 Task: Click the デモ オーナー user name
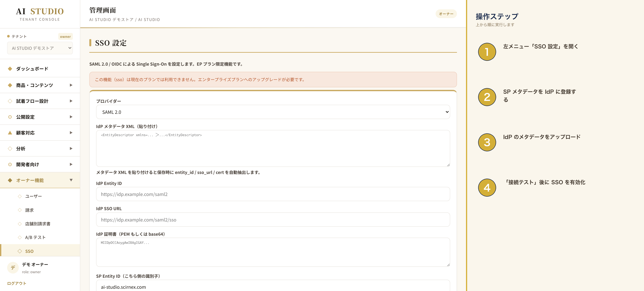coord(35,264)
